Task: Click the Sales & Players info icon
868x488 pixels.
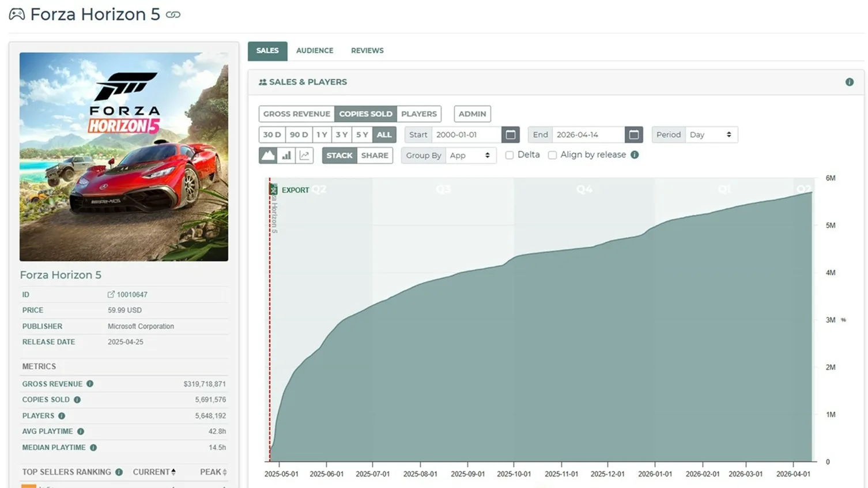Action: 850,82
